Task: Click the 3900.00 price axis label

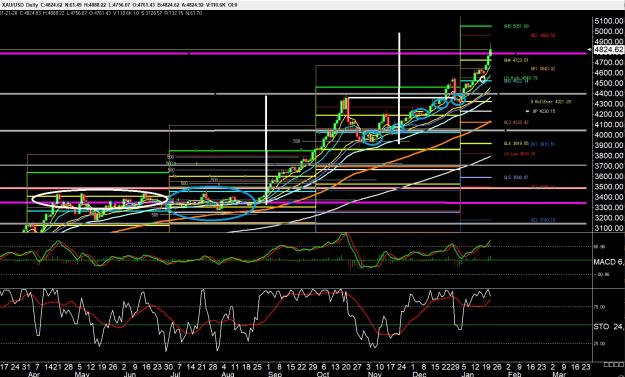Action: click(608, 145)
